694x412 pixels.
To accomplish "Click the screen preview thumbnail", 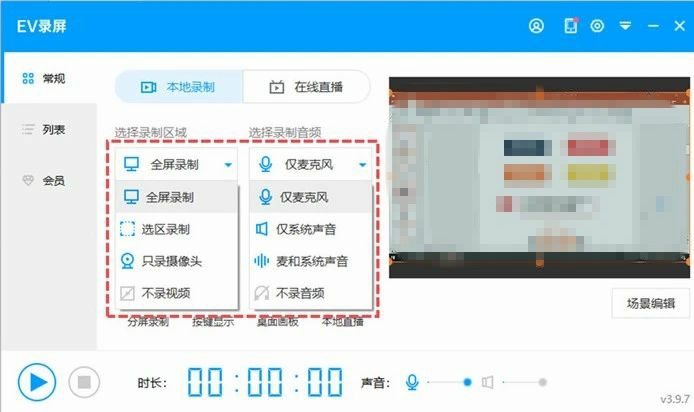I will (539, 177).
